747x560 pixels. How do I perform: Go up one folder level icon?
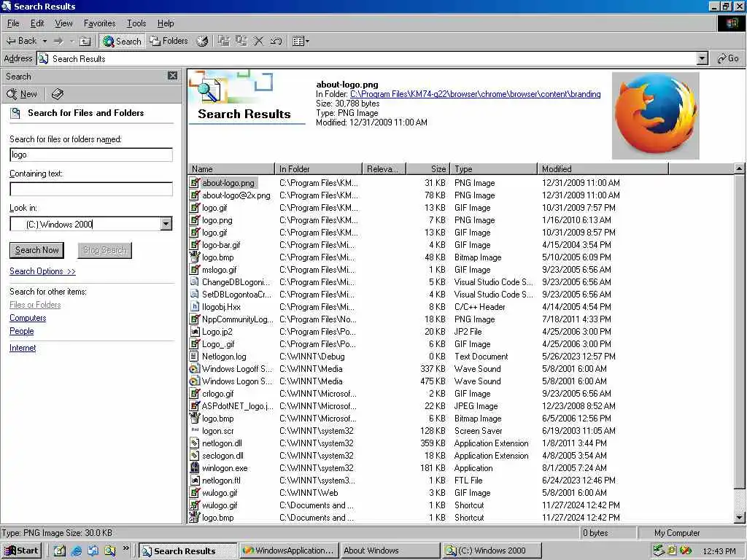(85, 42)
